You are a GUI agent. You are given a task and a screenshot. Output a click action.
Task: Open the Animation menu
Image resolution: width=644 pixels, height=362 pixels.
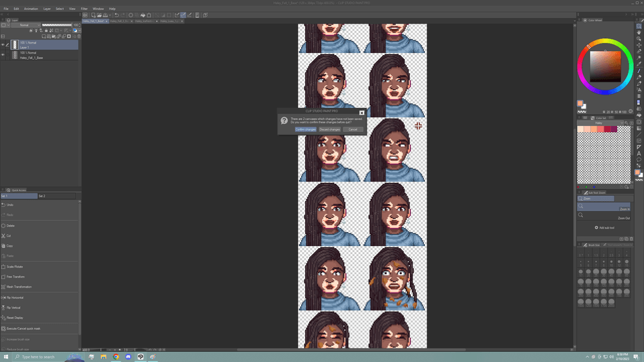click(x=31, y=9)
